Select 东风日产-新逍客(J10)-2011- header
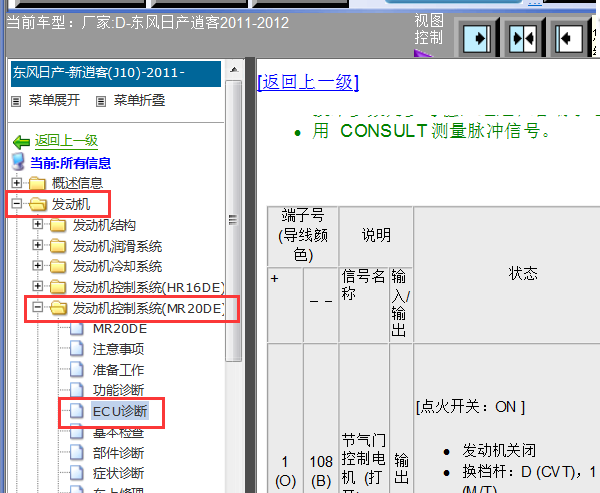The image size is (600, 493). click(116, 74)
